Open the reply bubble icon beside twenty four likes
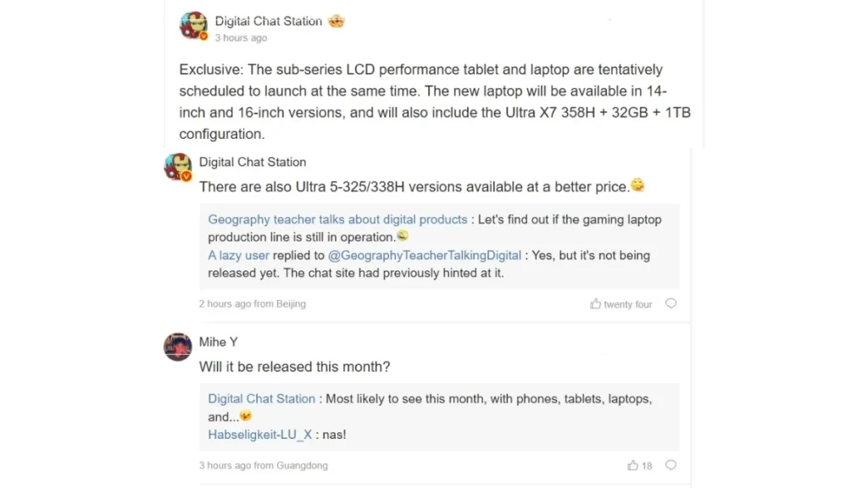The height and width of the screenshot is (488, 868). 670,303
